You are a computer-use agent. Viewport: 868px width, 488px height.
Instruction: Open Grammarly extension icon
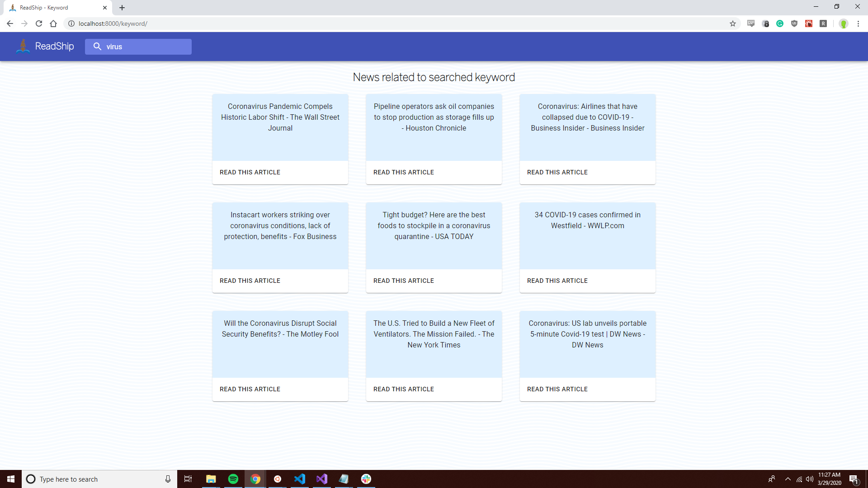(x=780, y=23)
